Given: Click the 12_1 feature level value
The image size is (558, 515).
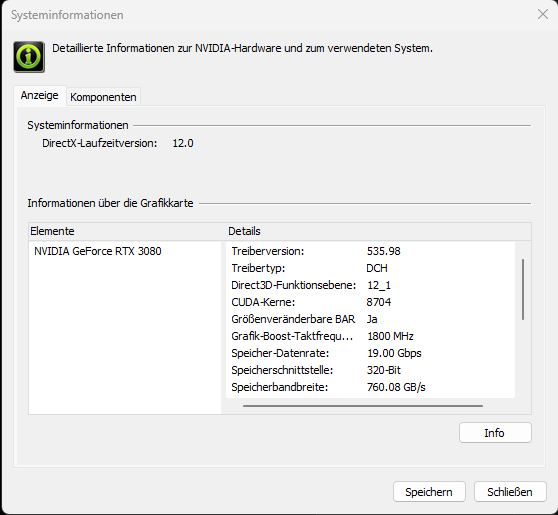Looking at the screenshot, I should 379,285.
